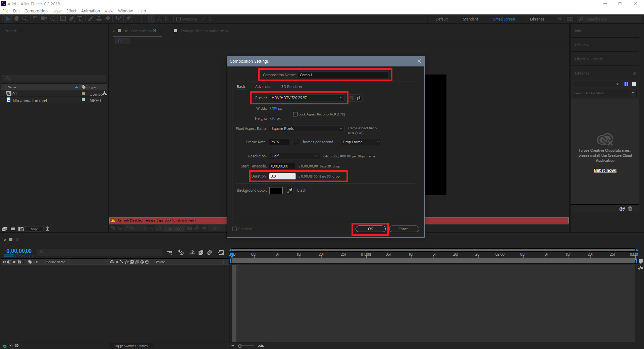Viewport: 644px width, 349px height.
Task: Open the Preset dropdown HDV/HDTV 720 29.97
Action: [x=307, y=98]
